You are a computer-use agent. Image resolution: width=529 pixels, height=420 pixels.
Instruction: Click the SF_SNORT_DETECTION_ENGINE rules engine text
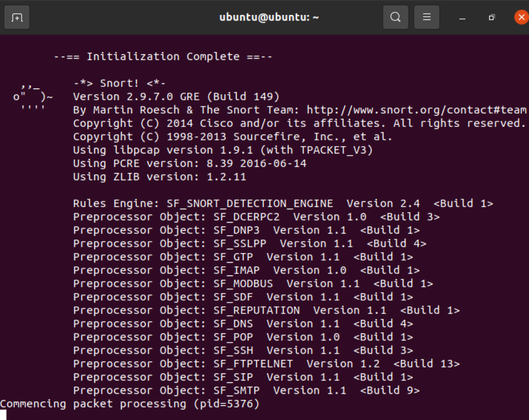[x=273, y=204]
